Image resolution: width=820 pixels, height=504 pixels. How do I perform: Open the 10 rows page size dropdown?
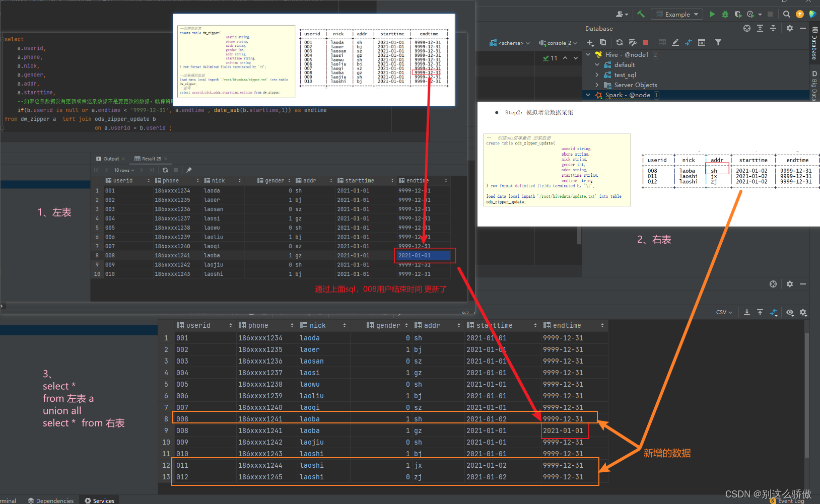(x=124, y=170)
